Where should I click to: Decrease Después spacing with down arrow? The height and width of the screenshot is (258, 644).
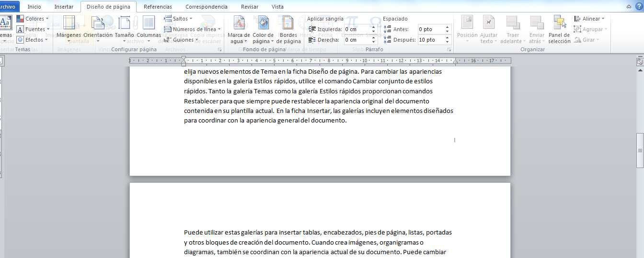[x=448, y=42]
